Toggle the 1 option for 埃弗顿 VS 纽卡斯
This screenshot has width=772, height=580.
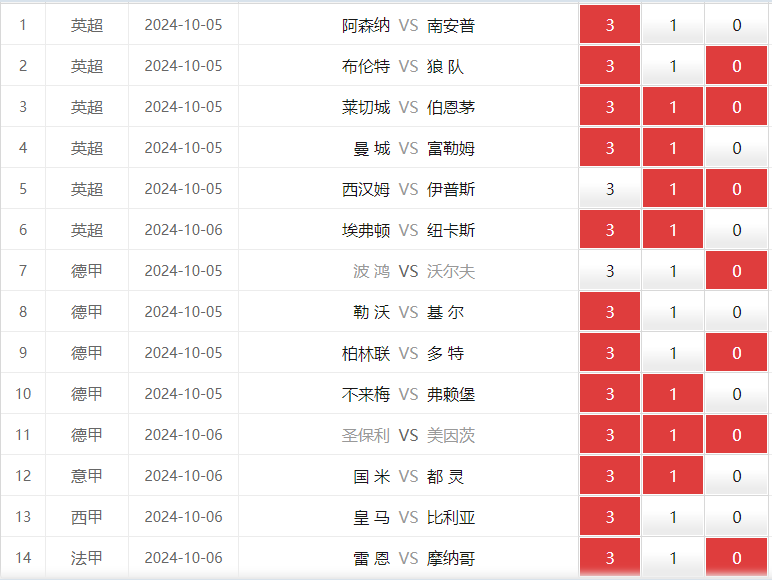(x=673, y=229)
